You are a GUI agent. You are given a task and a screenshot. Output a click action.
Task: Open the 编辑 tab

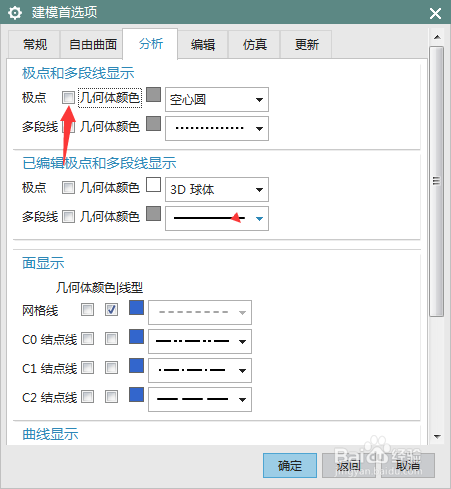[203, 44]
